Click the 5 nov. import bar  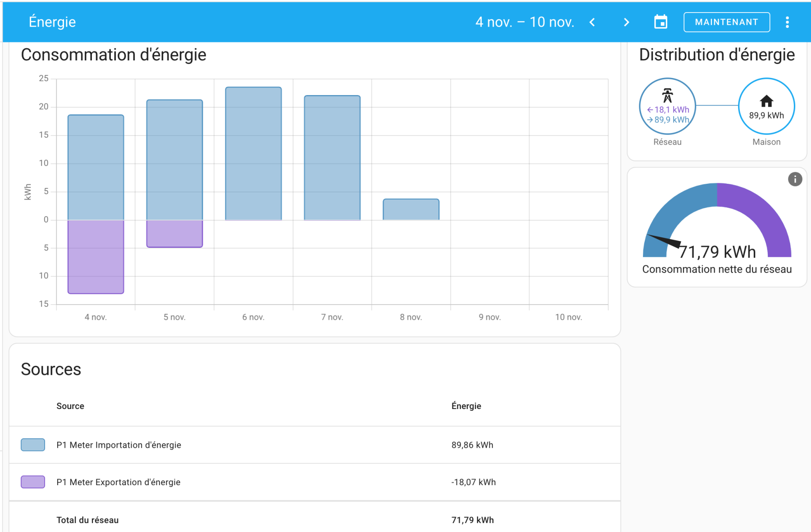coord(175,160)
